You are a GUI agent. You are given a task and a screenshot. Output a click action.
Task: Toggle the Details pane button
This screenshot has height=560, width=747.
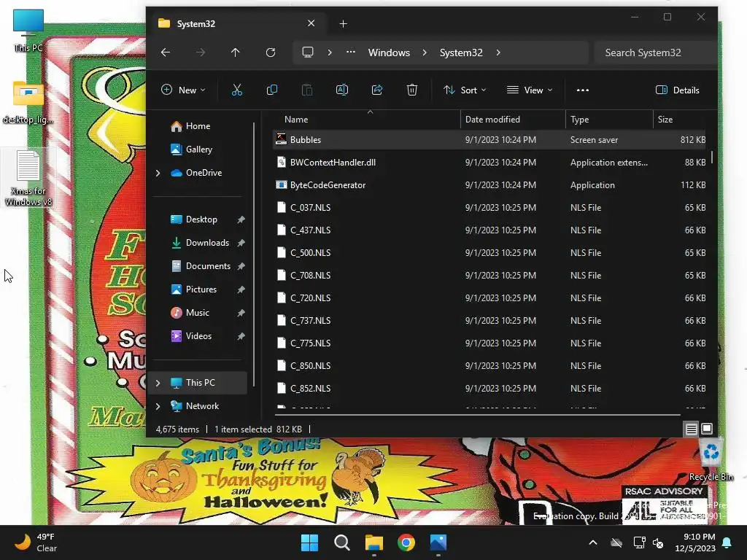click(x=678, y=90)
